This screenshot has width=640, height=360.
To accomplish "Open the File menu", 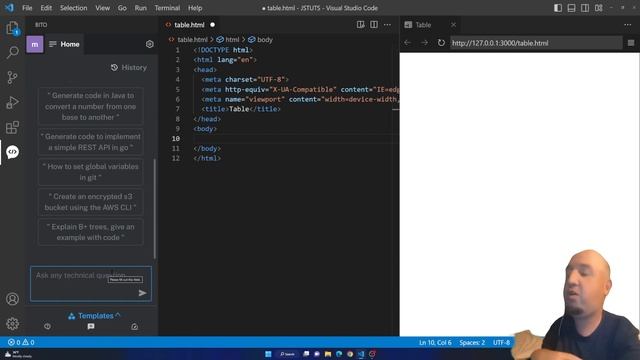I will (x=27, y=8).
